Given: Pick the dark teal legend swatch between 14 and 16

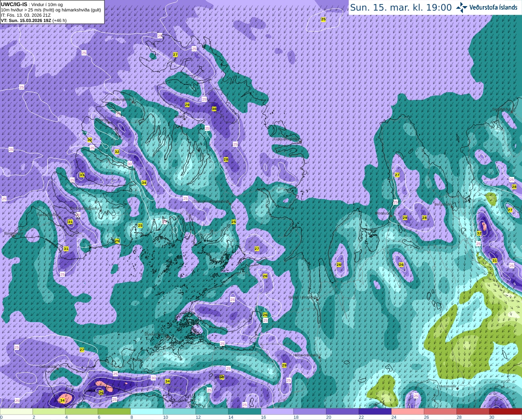Looking at the screenshot, I should pyautogui.click(x=245, y=411).
